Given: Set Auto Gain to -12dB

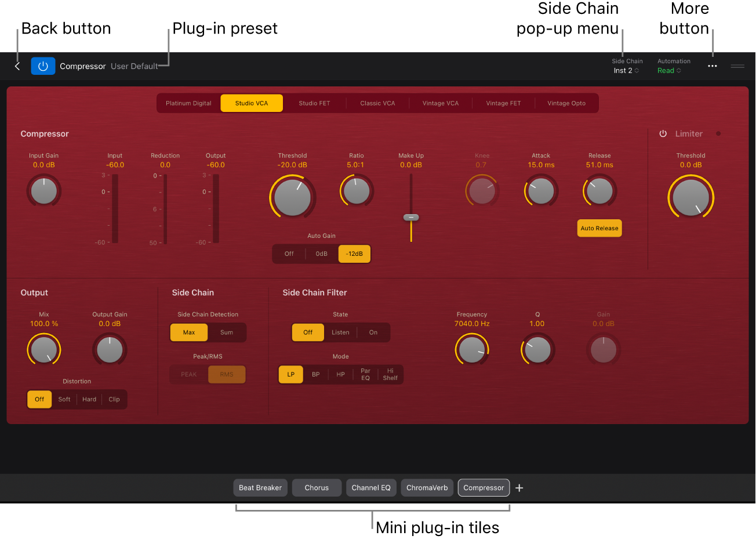Looking at the screenshot, I should (x=354, y=254).
